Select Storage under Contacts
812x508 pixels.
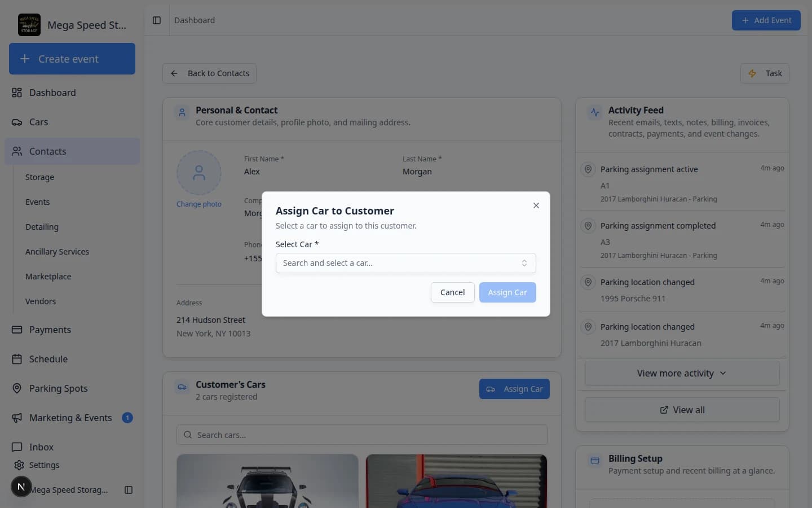tap(39, 177)
